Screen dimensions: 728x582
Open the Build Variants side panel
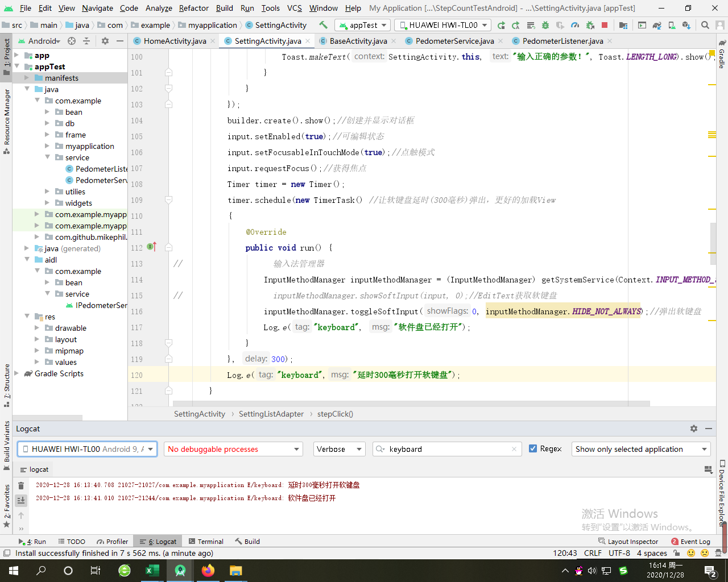(6, 446)
